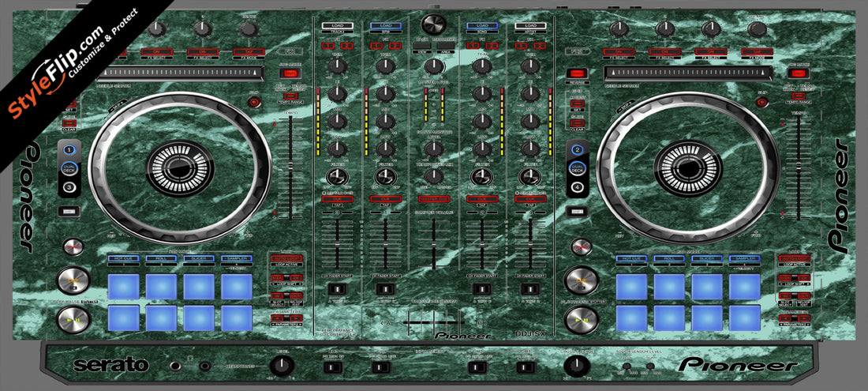The height and width of the screenshot is (391, 868).
Task: Select deck 4 button
Action: 578,187
